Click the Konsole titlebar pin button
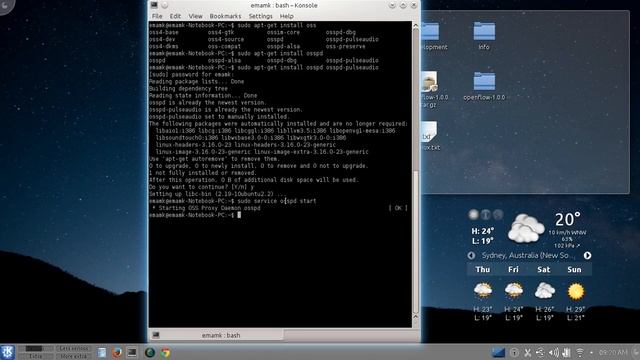 [164, 5]
